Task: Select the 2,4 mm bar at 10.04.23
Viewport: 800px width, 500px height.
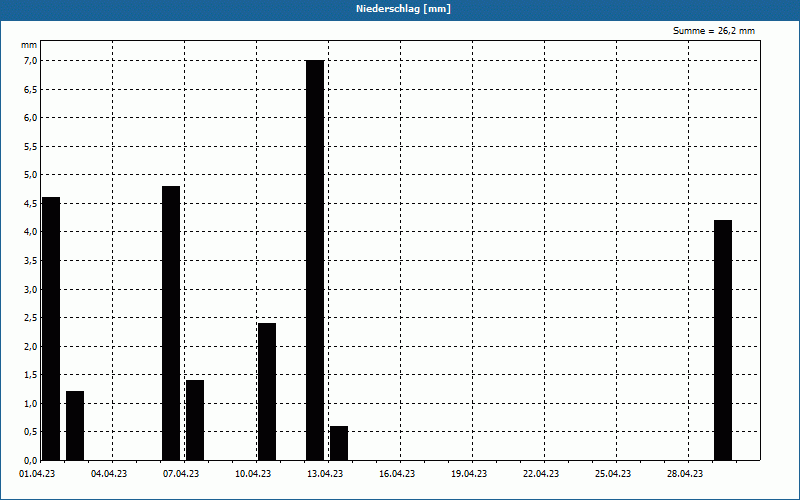Action: [267, 391]
